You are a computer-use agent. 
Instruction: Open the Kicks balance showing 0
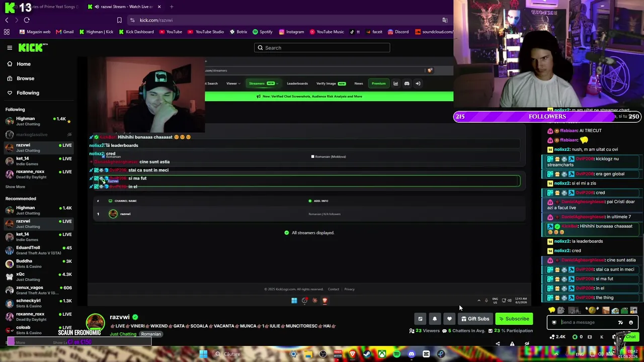click(x=578, y=337)
